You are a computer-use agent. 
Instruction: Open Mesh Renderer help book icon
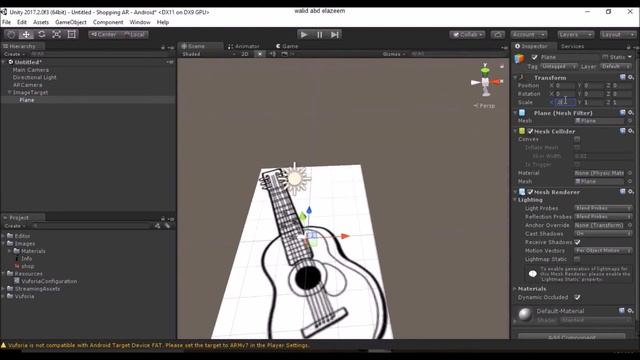pyautogui.click(x=622, y=191)
